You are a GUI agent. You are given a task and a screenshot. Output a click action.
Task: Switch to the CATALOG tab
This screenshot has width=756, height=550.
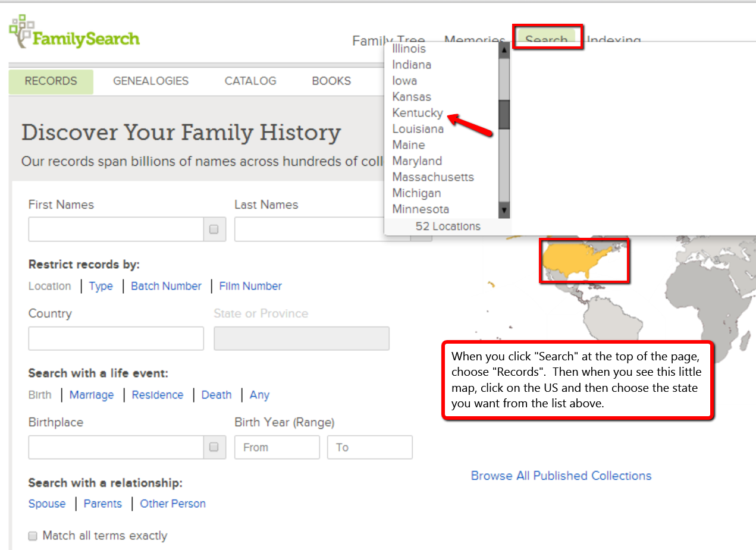pyautogui.click(x=250, y=81)
